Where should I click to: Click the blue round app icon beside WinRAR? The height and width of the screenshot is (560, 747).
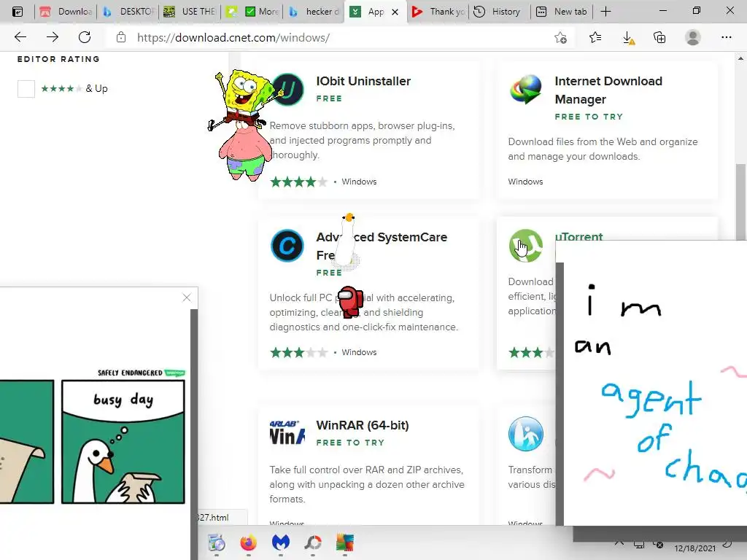[x=525, y=434]
